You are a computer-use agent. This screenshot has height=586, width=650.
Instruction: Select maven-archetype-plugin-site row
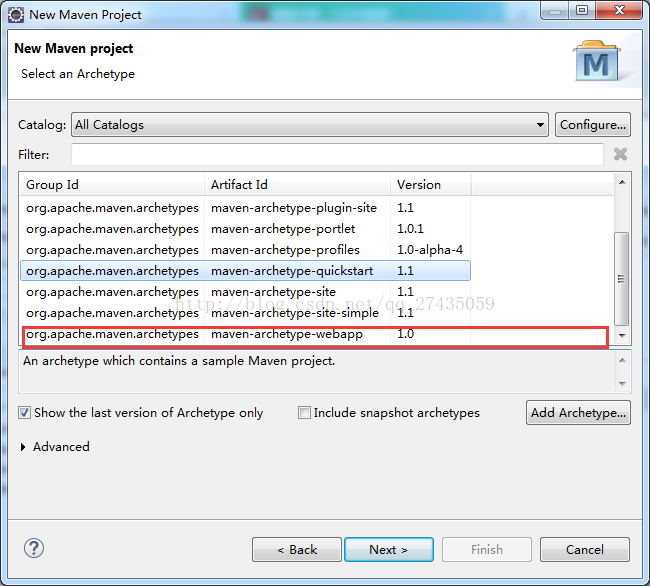(245, 208)
